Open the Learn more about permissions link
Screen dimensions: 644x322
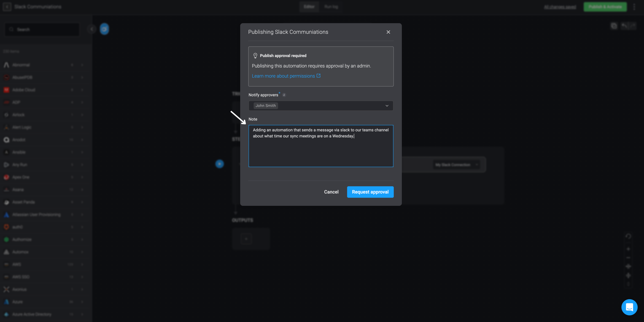pos(283,76)
